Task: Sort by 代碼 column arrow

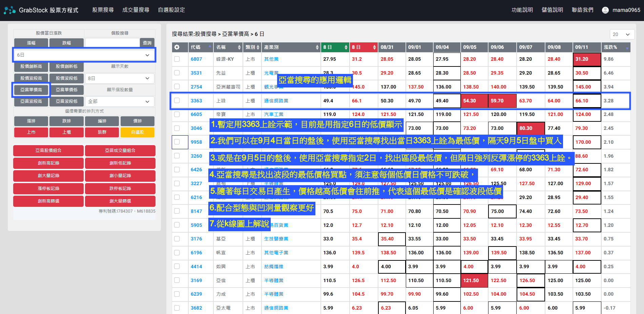Action: coord(210,47)
